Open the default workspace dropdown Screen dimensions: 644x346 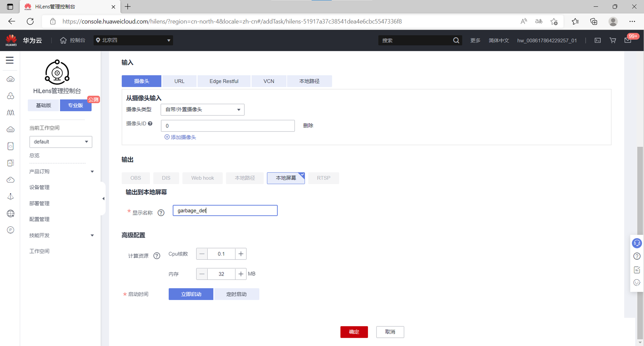click(x=61, y=142)
